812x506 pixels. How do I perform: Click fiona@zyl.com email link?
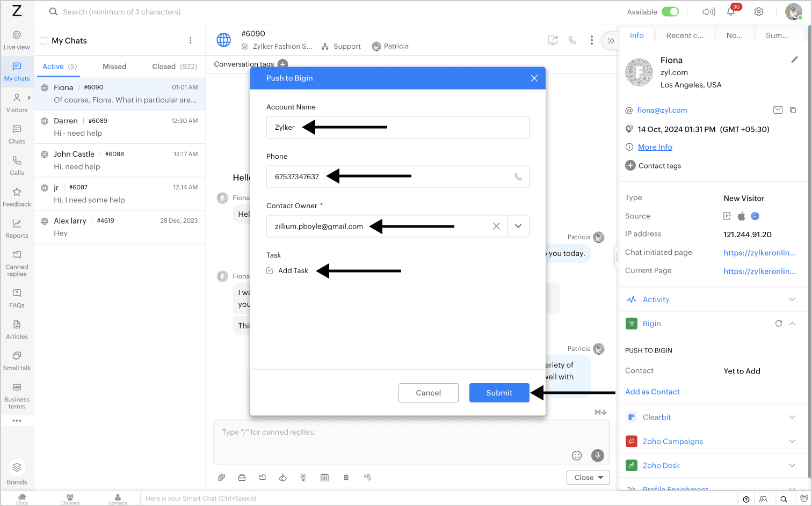pyautogui.click(x=662, y=110)
